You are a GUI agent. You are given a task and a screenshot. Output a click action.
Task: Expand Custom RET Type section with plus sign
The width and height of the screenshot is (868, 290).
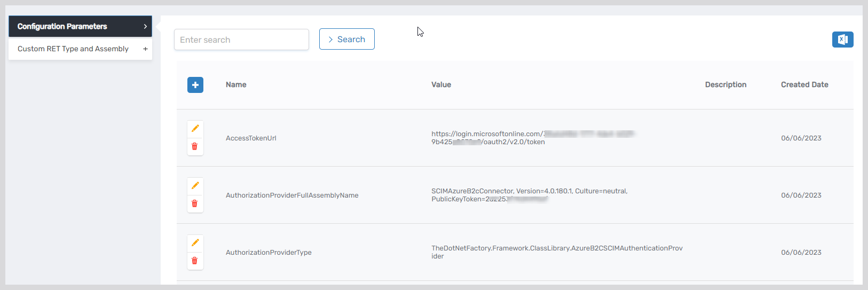pos(145,49)
